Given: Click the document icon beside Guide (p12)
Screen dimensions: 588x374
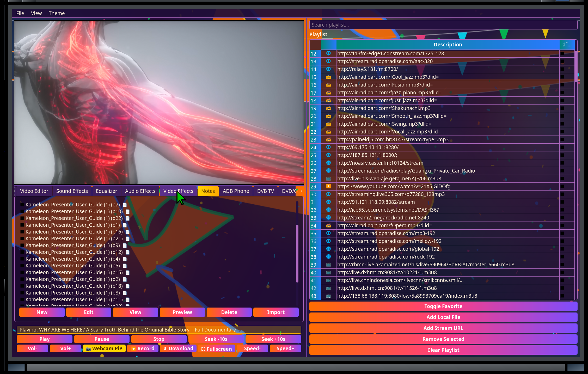Looking at the screenshot, I should click(128, 252).
